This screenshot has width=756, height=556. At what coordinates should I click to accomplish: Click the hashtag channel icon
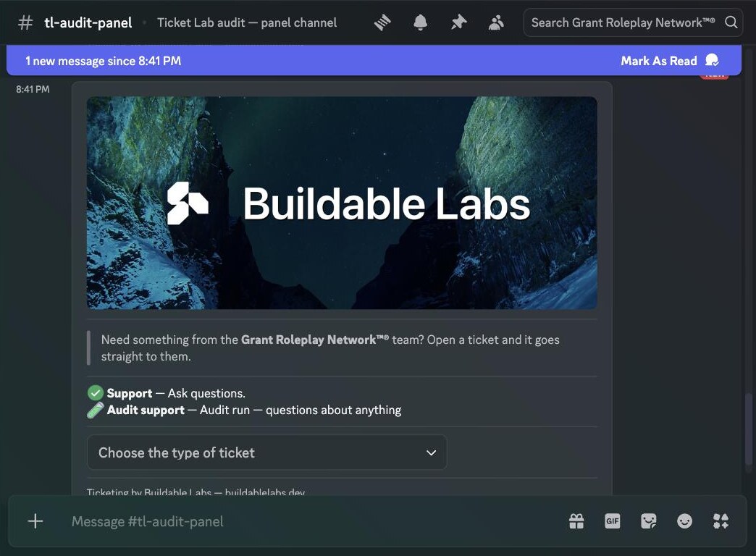point(25,22)
